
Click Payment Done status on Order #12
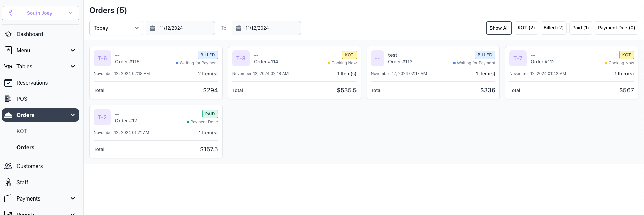[202, 122]
